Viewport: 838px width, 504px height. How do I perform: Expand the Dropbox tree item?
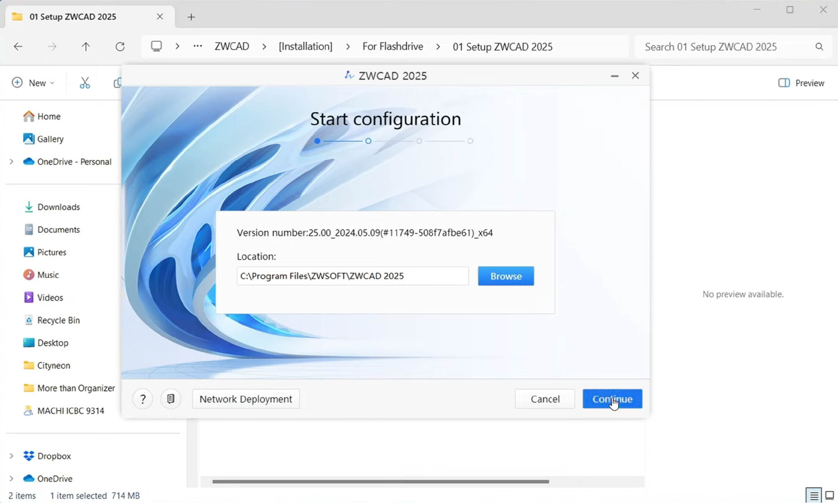pyautogui.click(x=12, y=456)
